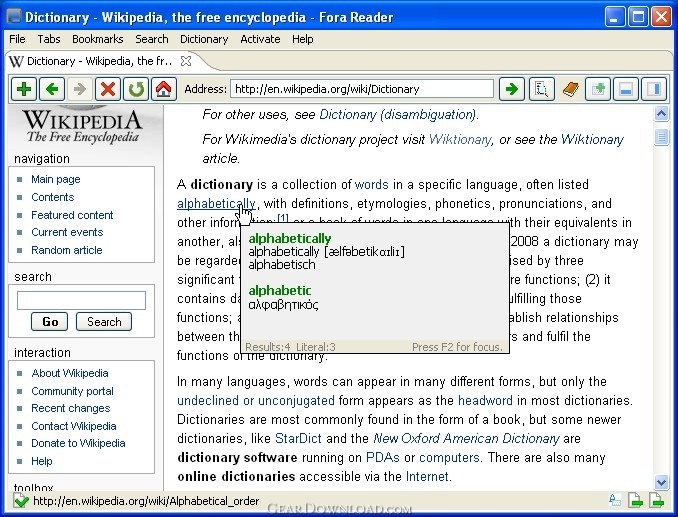Open the Bookmarks menu
Screen dimensions: 678x517
coord(98,39)
